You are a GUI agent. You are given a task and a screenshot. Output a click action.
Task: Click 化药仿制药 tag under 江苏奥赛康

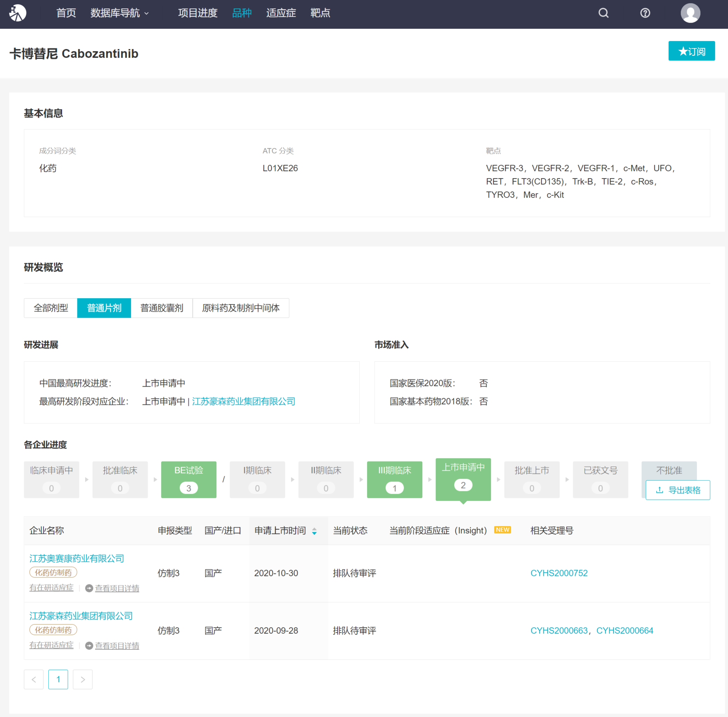click(x=53, y=573)
